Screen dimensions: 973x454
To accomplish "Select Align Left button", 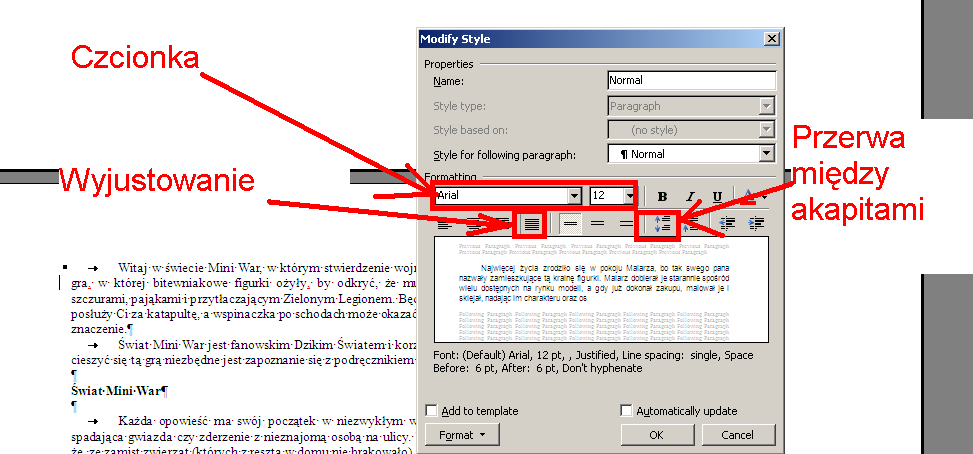I will click(x=445, y=224).
